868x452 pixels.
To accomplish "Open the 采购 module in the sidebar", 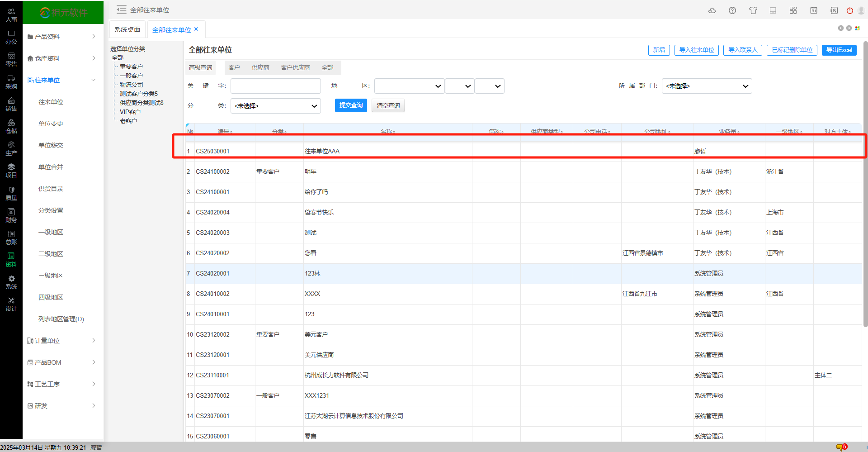I will pyautogui.click(x=11, y=82).
